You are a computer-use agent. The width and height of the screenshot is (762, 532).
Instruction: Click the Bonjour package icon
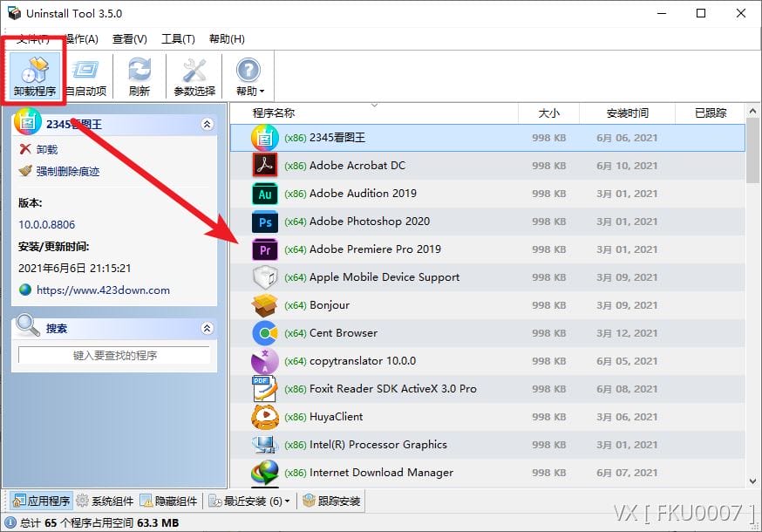[265, 305]
